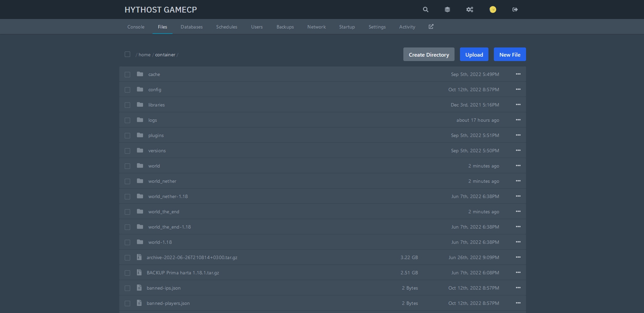Open the servers layers icon in header

coord(447,9)
